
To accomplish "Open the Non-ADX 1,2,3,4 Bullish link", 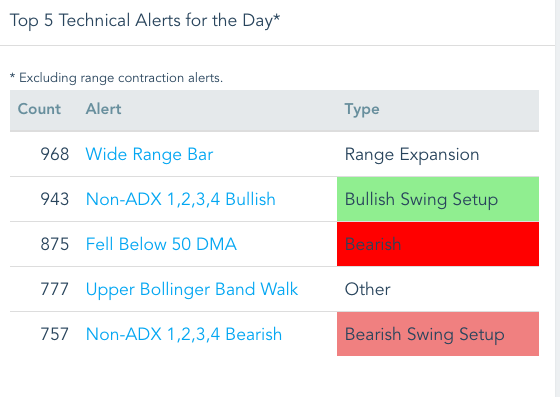I will coord(181,200).
